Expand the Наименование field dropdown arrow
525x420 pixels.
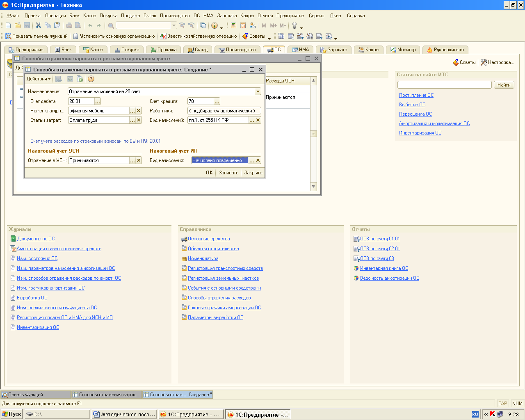coord(258,91)
